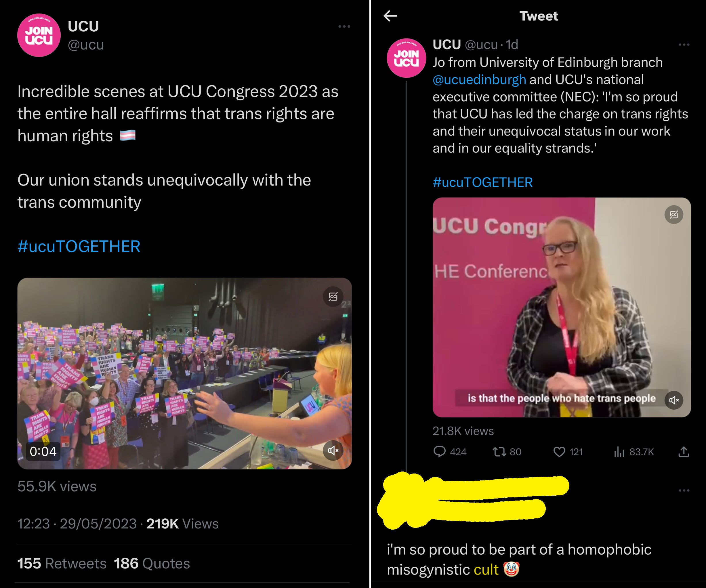
Task: Play the Congress hall video thumbnail
Action: (185, 373)
